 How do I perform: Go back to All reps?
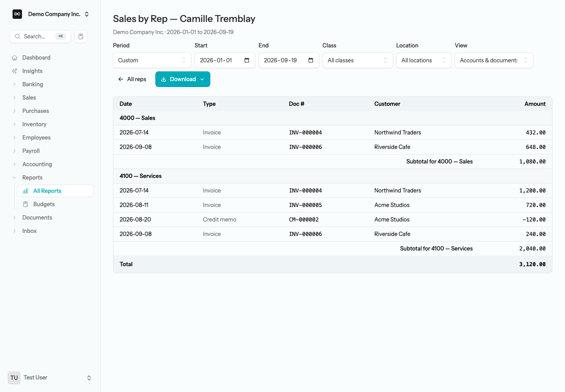(x=132, y=79)
